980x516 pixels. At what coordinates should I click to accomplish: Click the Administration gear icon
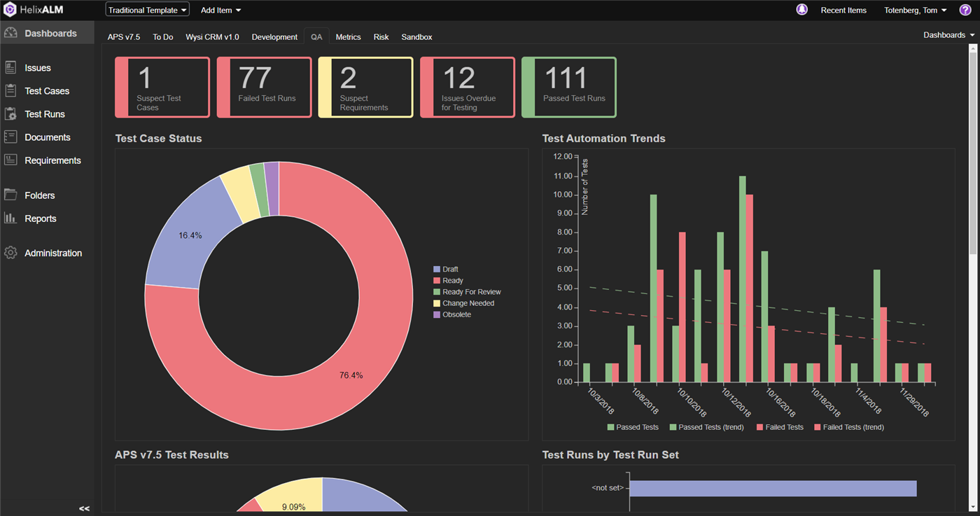[10, 253]
